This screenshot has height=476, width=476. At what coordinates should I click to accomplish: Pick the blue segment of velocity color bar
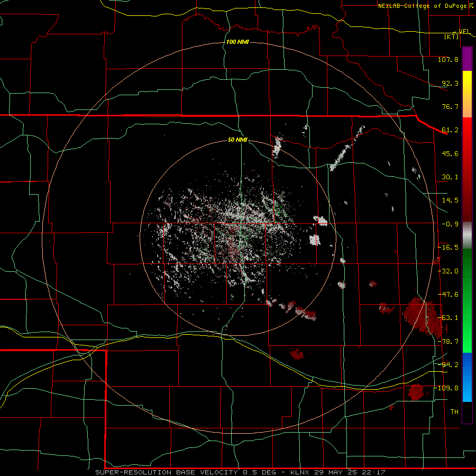click(x=467, y=377)
